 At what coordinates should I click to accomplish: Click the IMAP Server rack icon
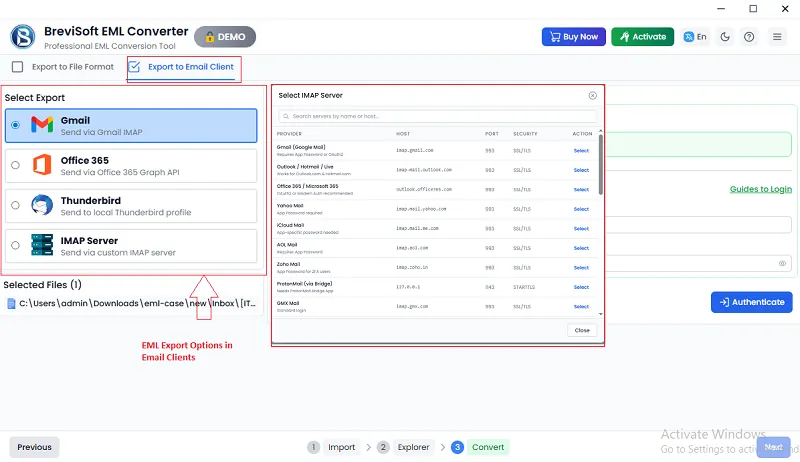pyautogui.click(x=41, y=246)
